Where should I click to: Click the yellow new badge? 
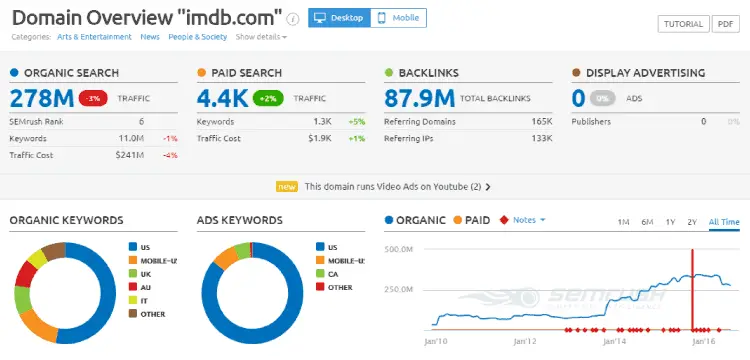287,187
